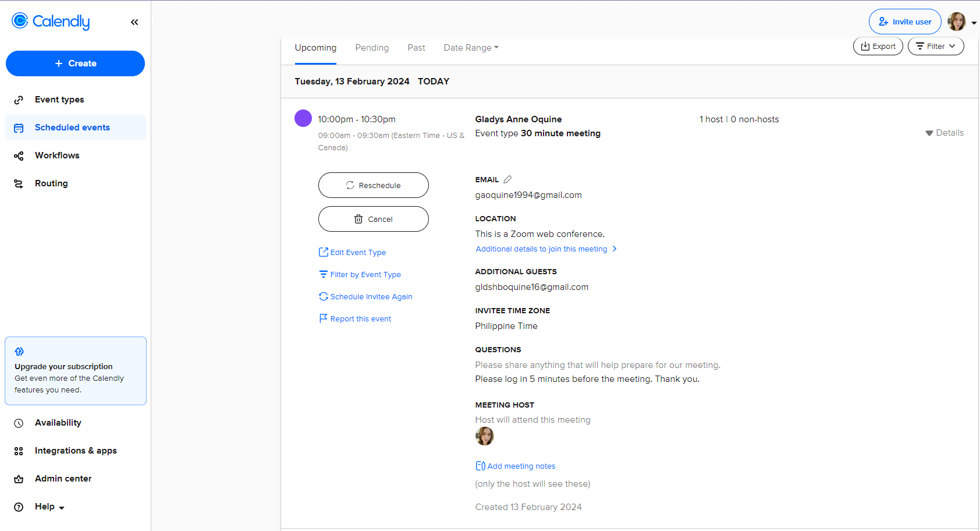Image resolution: width=980 pixels, height=531 pixels.
Task: Click the Integrations & apps grid icon
Action: tap(19, 451)
